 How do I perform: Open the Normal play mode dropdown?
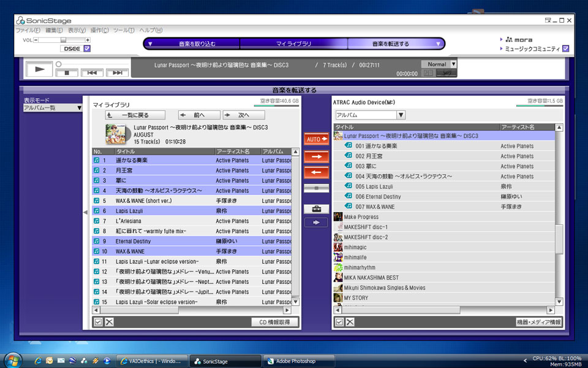pos(453,64)
